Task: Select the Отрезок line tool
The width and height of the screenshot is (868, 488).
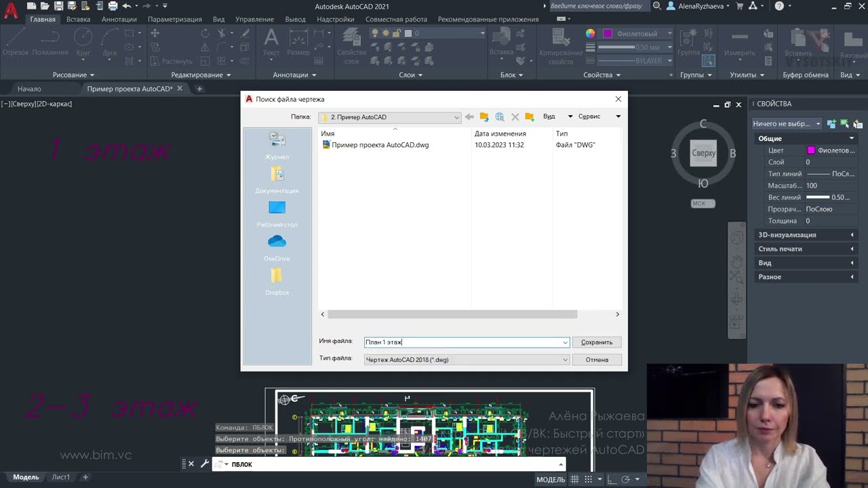Action: coord(16,42)
